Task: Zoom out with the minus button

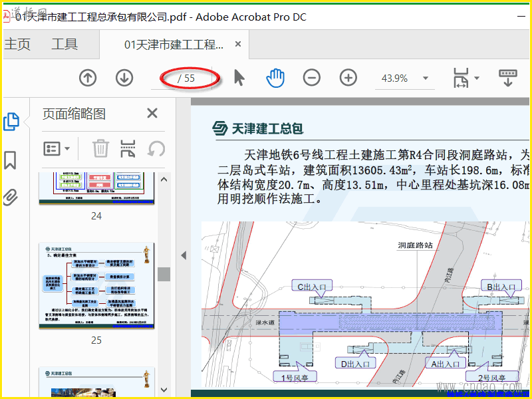Action: click(x=311, y=78)
